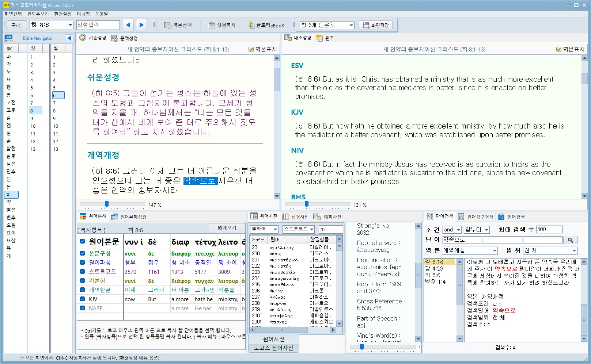Uncheck the 스트롱코드 row checkbox
The width and height of the screenshot is (591, 364).
point(83,271)
